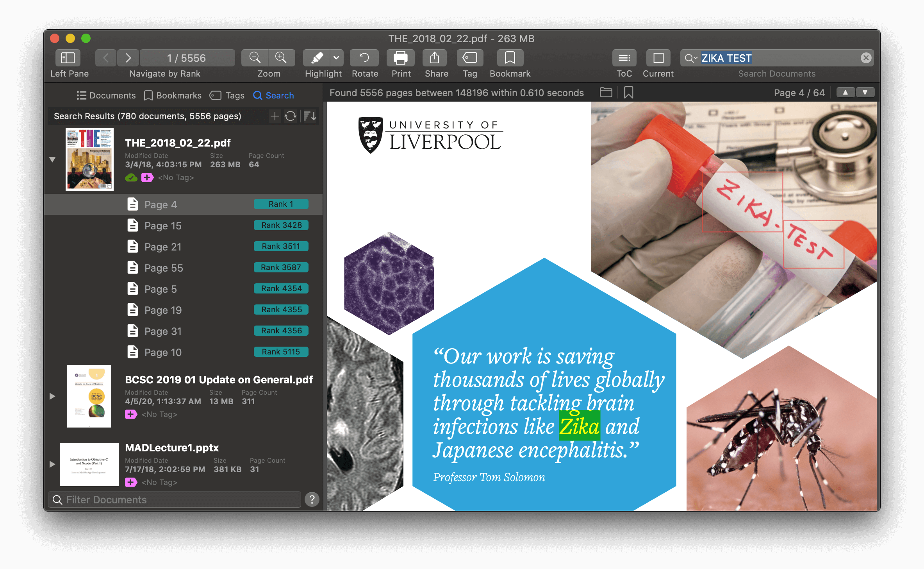Viewport: 924px width, 569px height.
Task: Refresh the search results
Action: 291,116
